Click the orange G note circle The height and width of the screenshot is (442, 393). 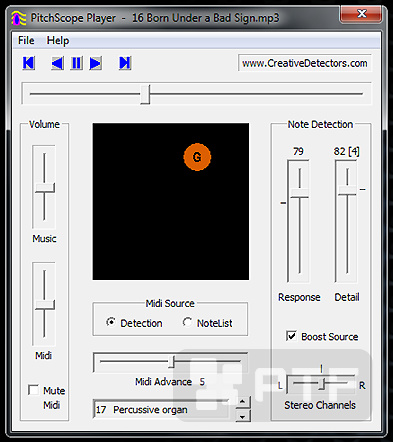[x=197, y=157]
